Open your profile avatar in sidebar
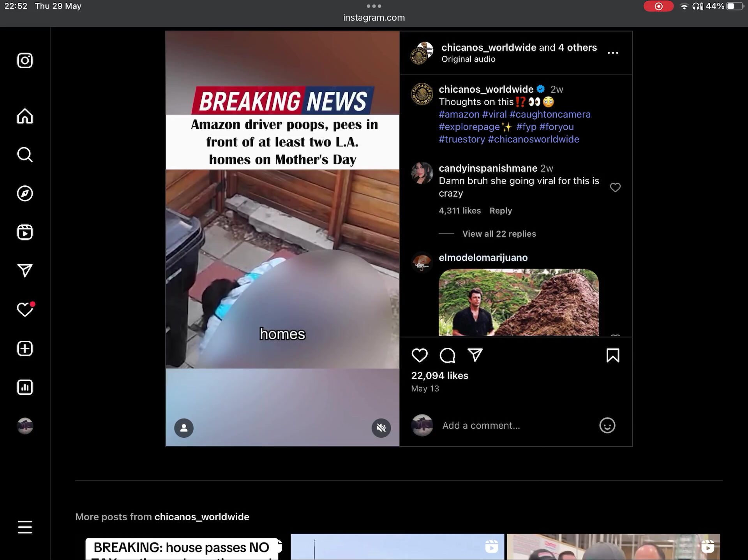This screenshot has height=560, width=748. [x=25, y=426]
